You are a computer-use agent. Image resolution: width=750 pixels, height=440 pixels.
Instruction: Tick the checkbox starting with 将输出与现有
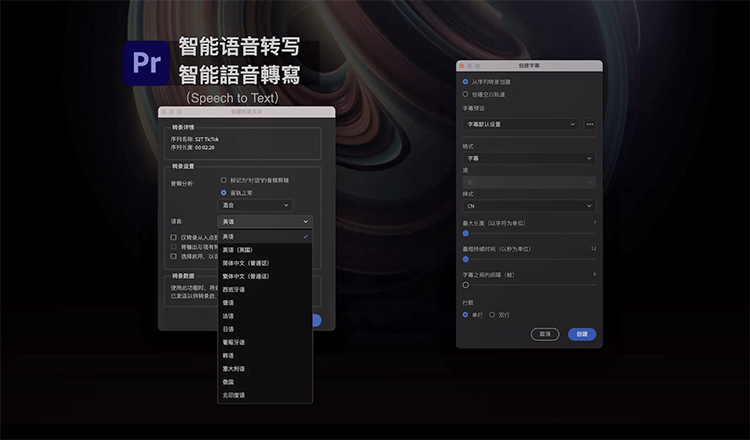[x=174, y=247]
